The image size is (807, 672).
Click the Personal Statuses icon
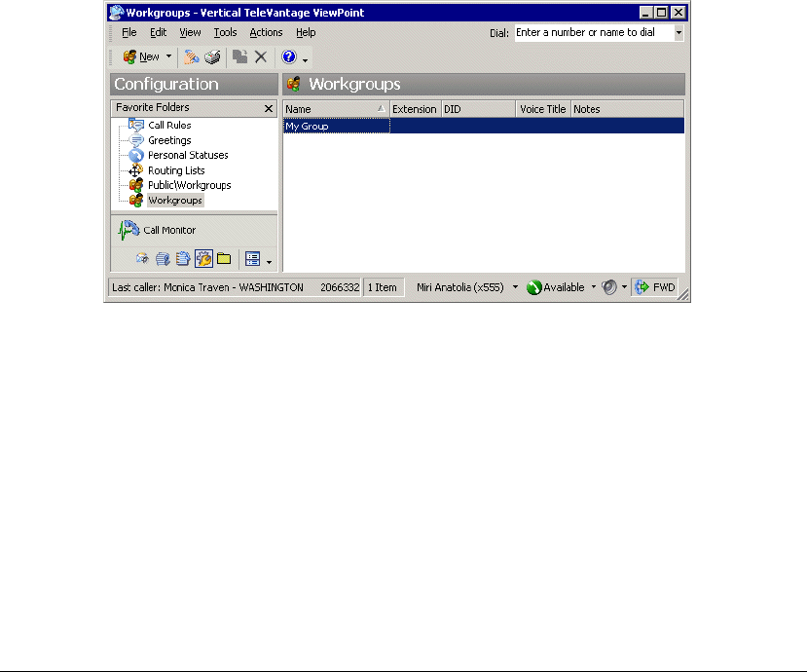pyautogui.click(x=136, y=155)
